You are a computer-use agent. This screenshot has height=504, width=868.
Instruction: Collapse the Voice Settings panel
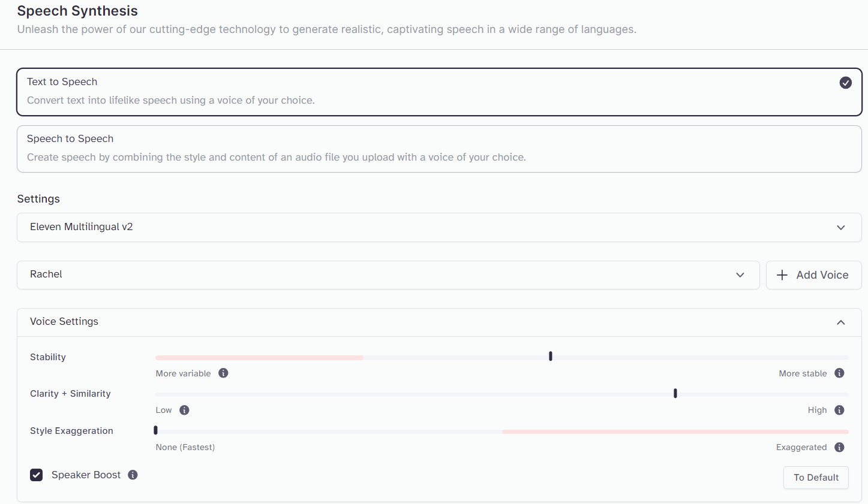click(840, 322)
